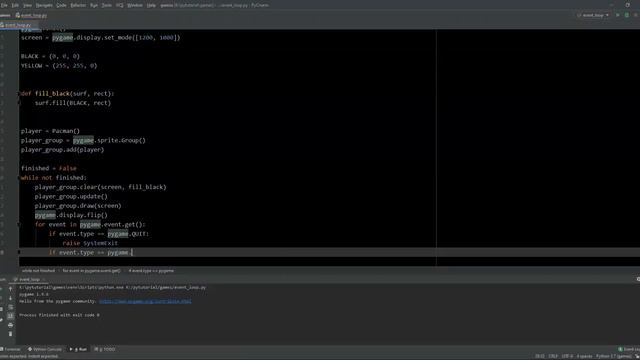Click the 'YELLOW = (255, 255, 0)' code line
The image size is (640, 360).
(59, 65)
